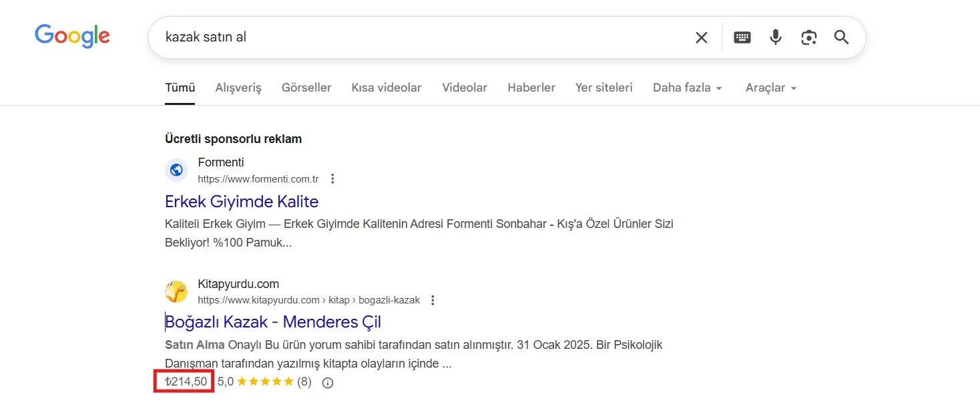The image size is (980, 403).
Task: Select the Kısa videolar tab
Action: pyautogui.click(x=386, y=88)
